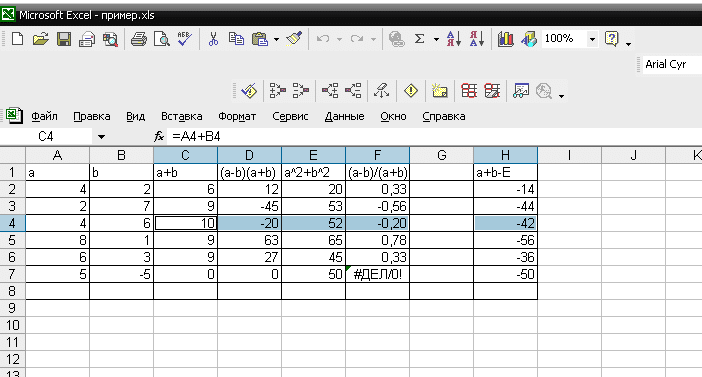The height and width of the screenshot is (377, 702).
Task: Trace Error with the yellow diamond icon
Action: tap(411, 91)
